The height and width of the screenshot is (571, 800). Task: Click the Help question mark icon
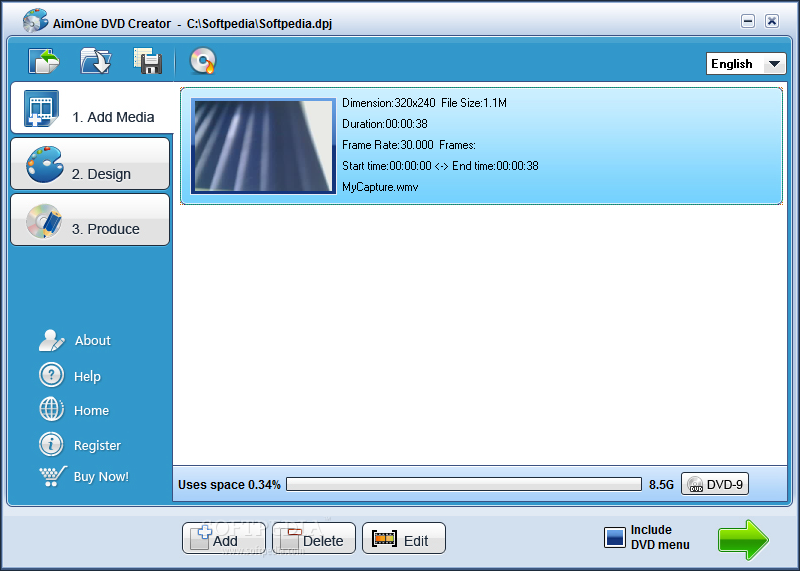[x=51, y=376]
